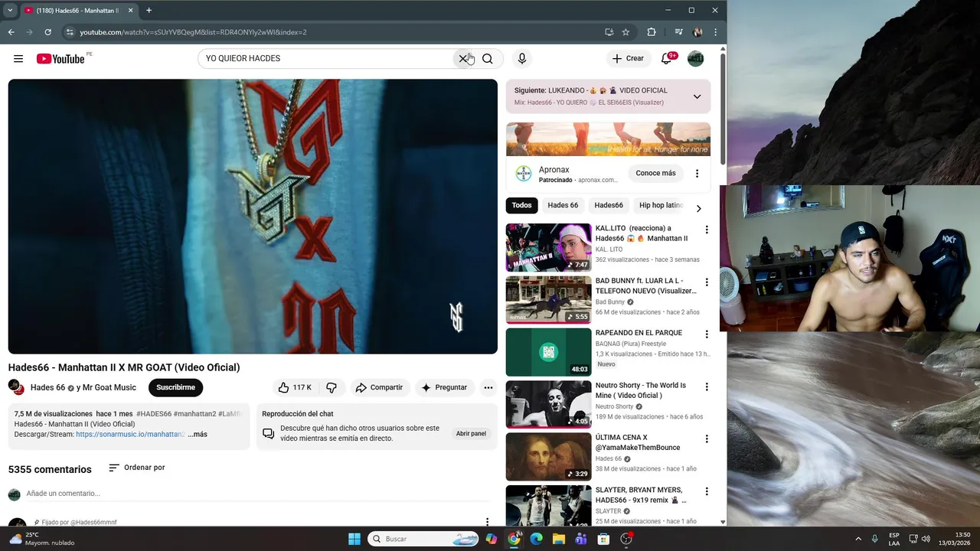Open the sonarmusic.io/manhattan link

130,435
